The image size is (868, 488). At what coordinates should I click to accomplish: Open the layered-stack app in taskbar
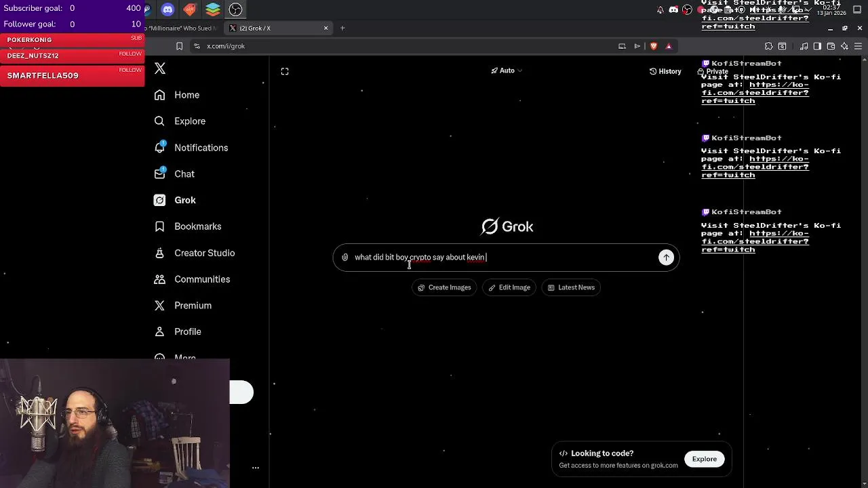pyautogui.click(x=213, y=9)
